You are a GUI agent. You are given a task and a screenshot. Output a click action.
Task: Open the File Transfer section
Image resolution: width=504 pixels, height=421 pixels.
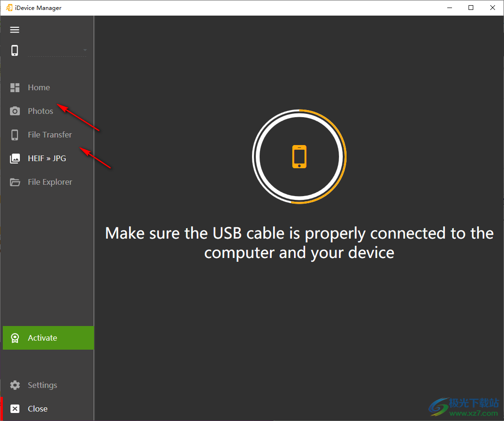point(50,135)
